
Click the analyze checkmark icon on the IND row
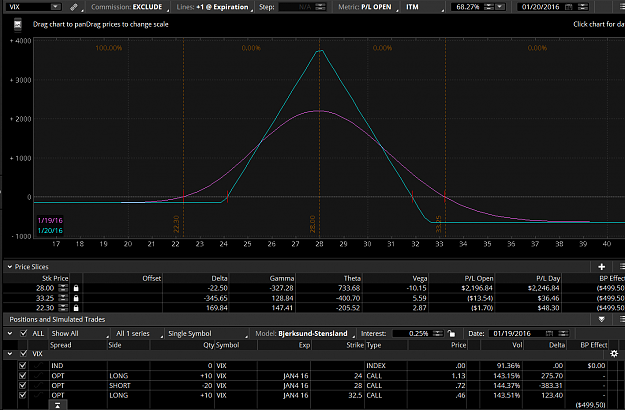38,365
